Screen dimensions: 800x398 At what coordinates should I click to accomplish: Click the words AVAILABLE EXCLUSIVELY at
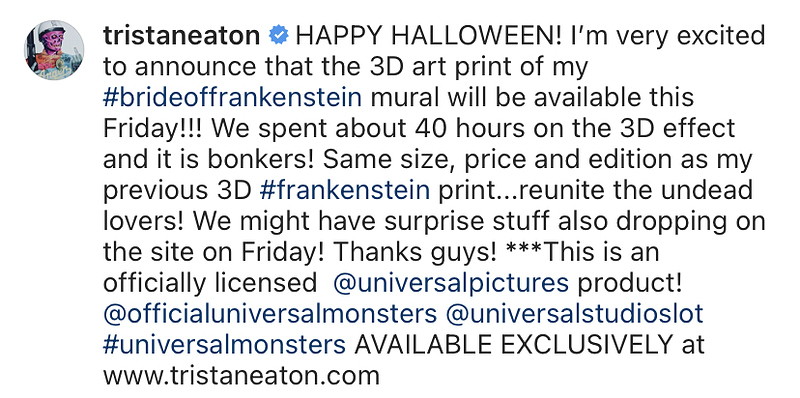(x=529, y=345)
